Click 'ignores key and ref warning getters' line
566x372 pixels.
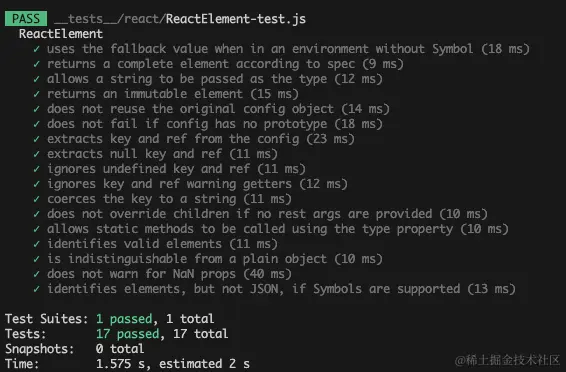point(197,184)
